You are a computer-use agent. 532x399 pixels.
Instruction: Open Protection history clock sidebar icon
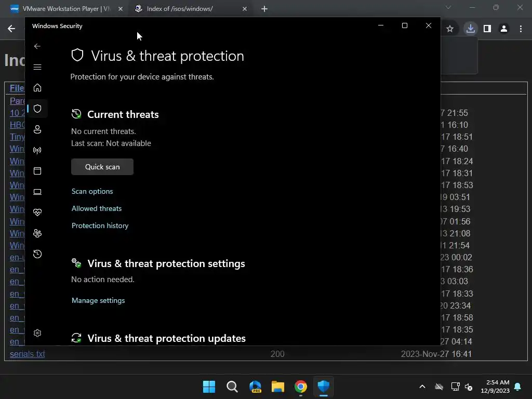coord(37,254)
